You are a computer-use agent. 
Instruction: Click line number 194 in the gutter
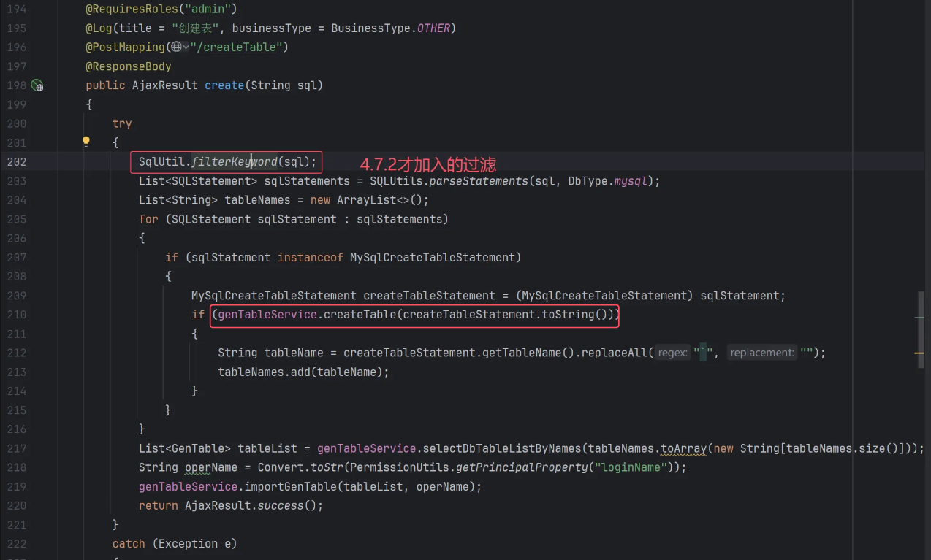pos(16,9)
